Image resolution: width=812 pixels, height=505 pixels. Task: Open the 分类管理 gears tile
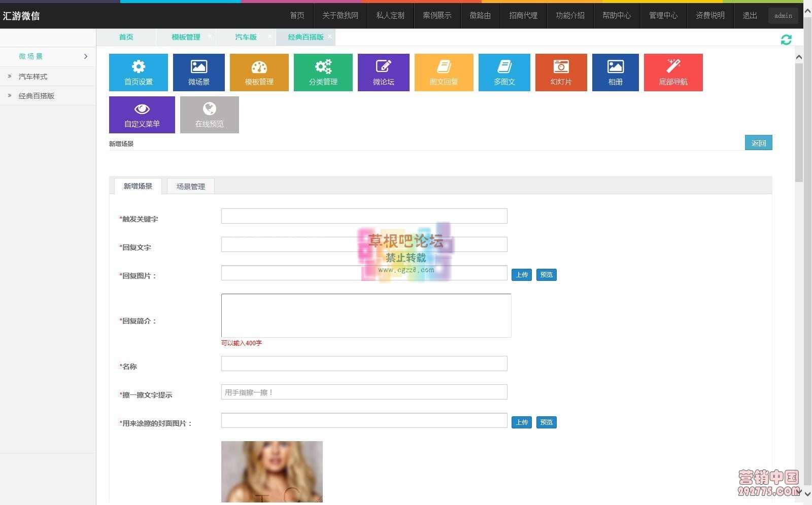[323, 73]
